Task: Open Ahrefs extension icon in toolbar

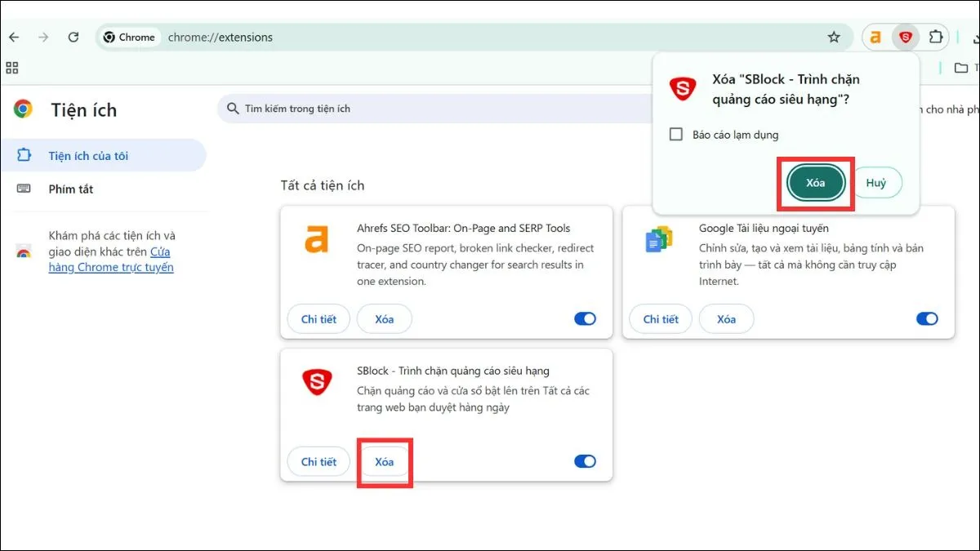Action: [875, 38]
